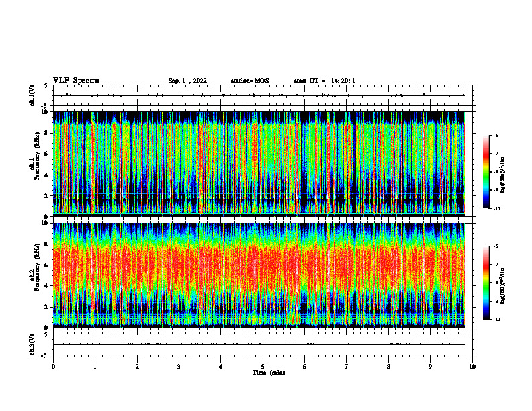
Task: Click the ch.3 voltage waveform trace
Action: point(259,345)
